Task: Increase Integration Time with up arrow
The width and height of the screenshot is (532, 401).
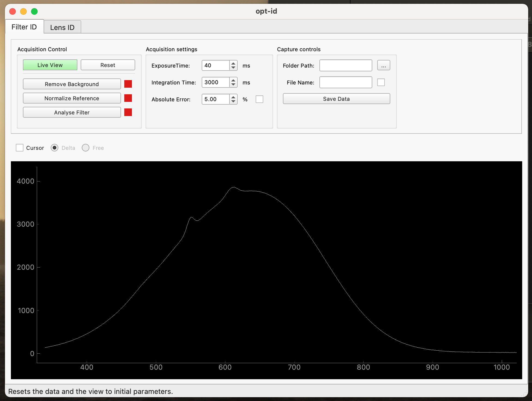Action: (x=233, y=80)
